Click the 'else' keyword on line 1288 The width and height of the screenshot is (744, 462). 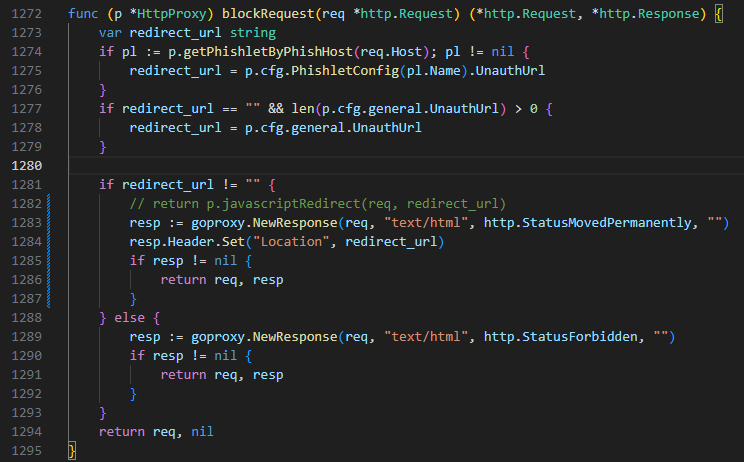pyautogui.click(x=130, y=318)
